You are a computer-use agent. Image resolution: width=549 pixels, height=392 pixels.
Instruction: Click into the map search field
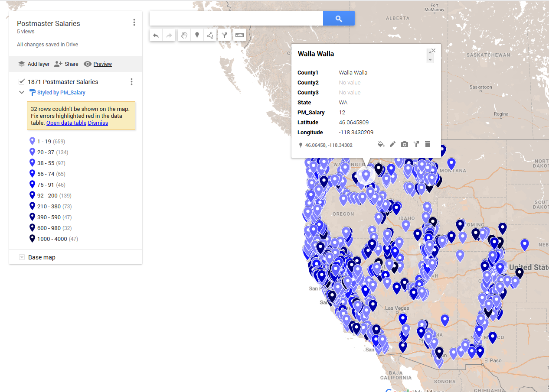(x=236, y=19)
